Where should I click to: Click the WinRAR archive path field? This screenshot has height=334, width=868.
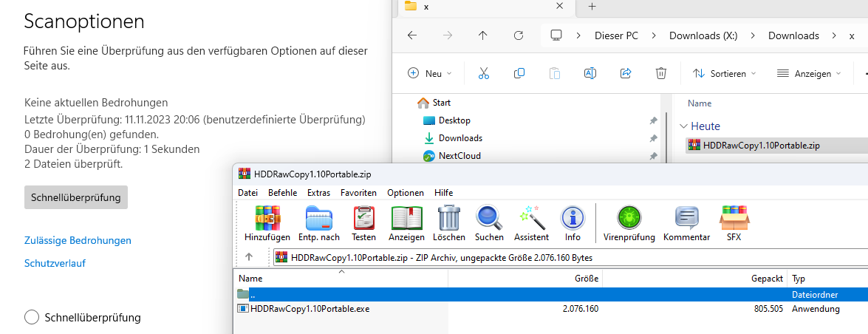coord(571,257)
